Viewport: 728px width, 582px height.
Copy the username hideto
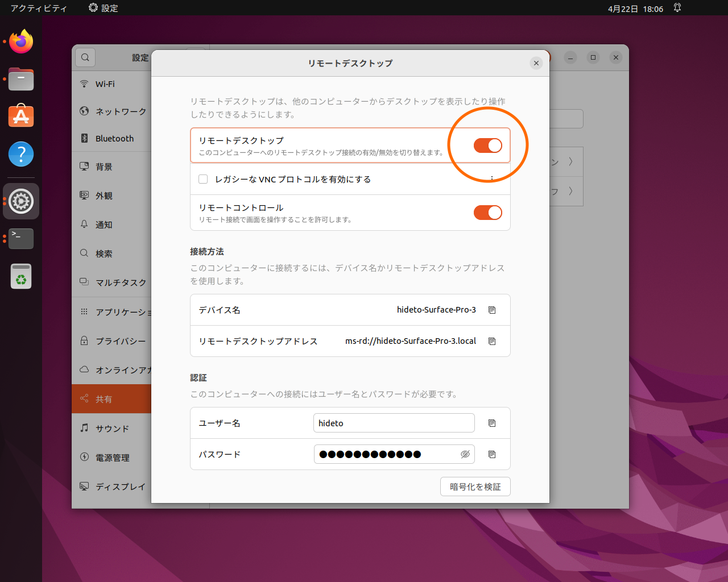pos(491,423)
